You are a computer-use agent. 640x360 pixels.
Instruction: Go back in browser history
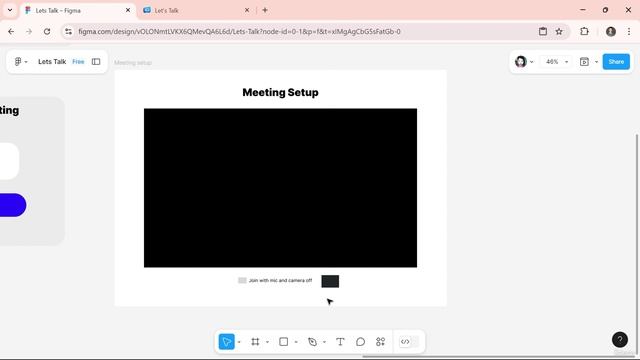(11, 31)
